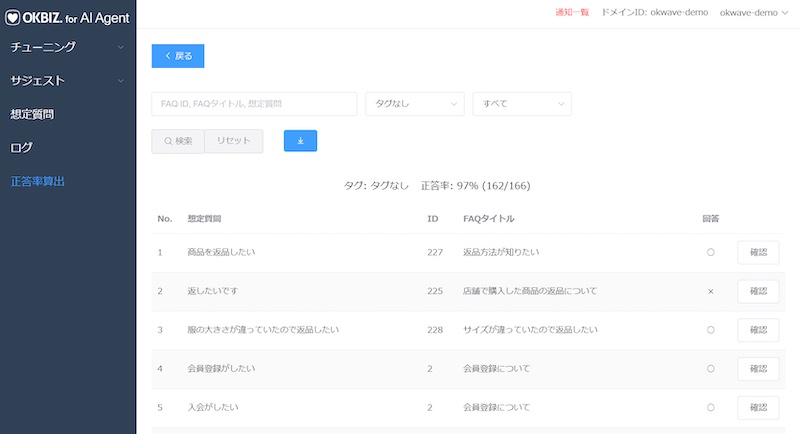Go back with the 戻る button
This screenshot has width=800, height=434.
(x=178, y=56)
